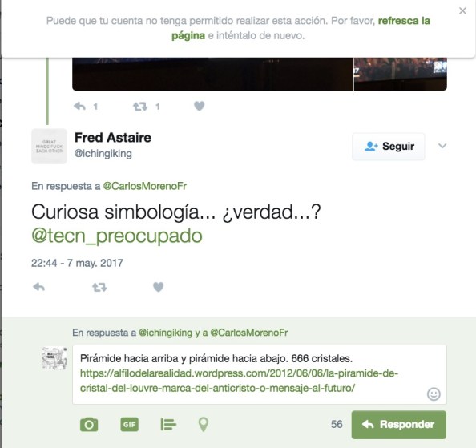Reply to the upper tweet with media

79,107
